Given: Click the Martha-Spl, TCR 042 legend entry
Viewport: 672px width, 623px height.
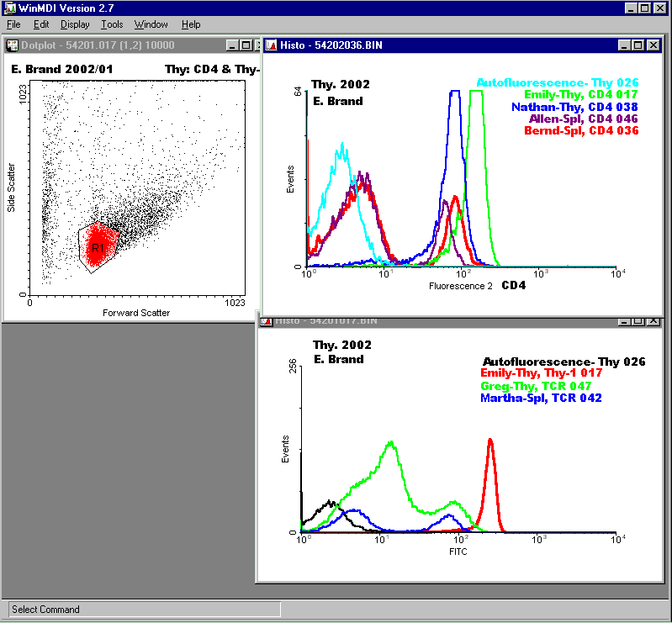Looking at the screenshot, I should point(540,397).
